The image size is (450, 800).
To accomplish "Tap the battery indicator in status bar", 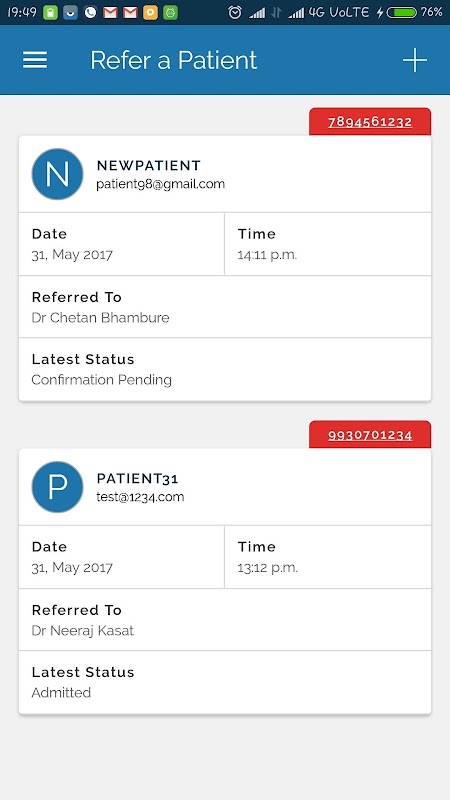I will (x=402, y=12).
